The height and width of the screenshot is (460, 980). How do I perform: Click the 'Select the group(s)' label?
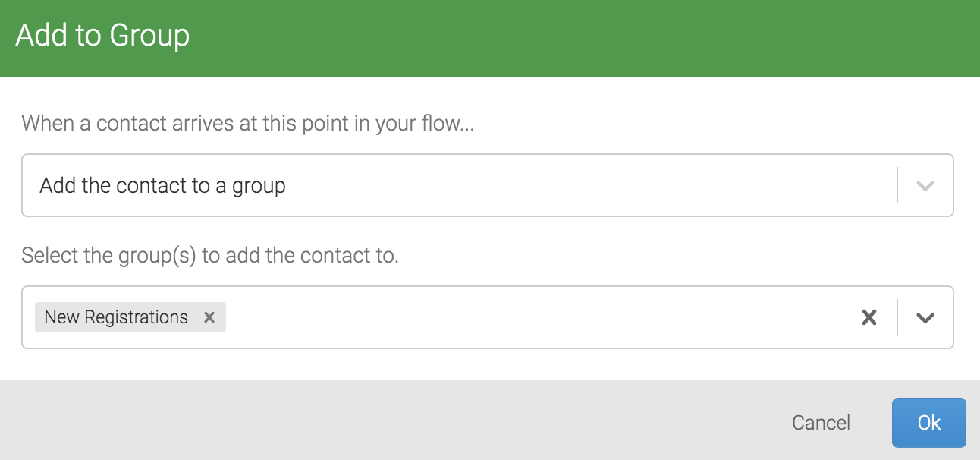[209, 255]
